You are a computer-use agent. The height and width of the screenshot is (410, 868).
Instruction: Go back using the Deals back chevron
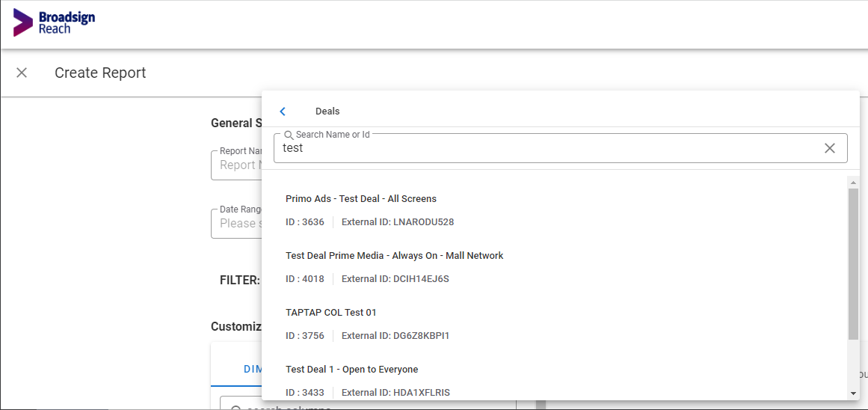(283, 111)
